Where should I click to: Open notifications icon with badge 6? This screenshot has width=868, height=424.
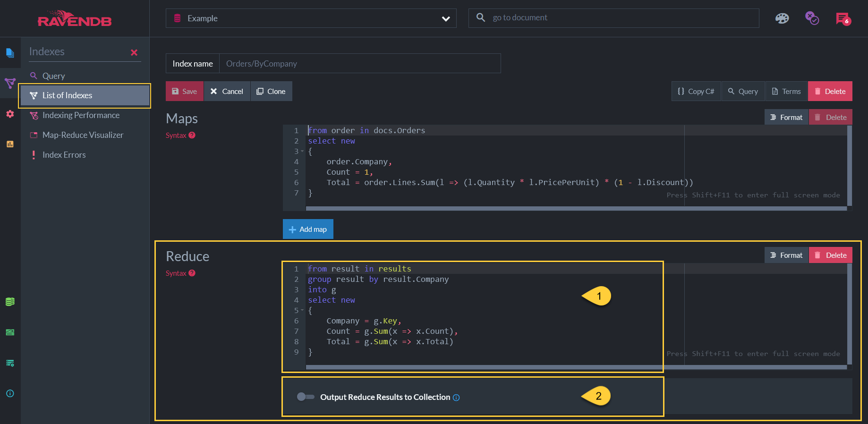click(x=843, y=19)
